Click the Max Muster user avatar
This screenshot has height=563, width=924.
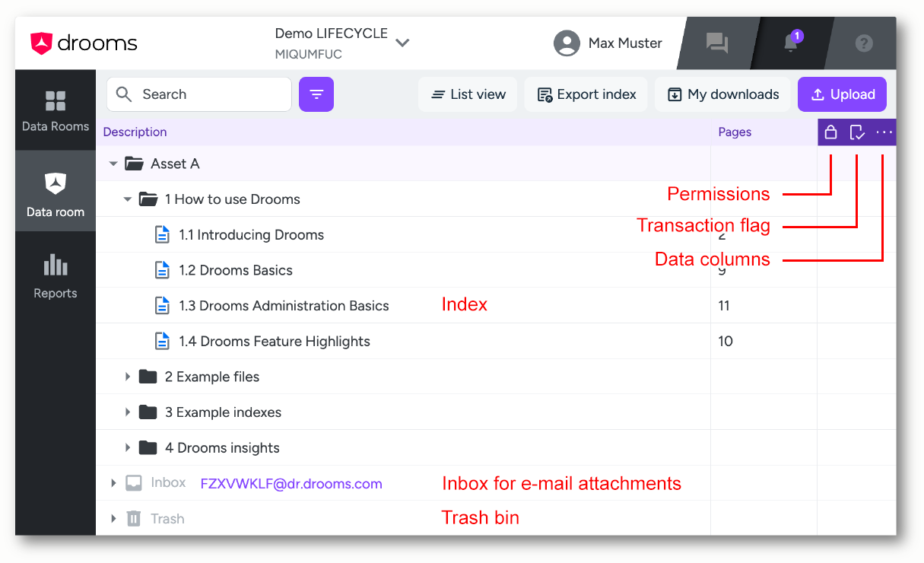click(567, 43)
